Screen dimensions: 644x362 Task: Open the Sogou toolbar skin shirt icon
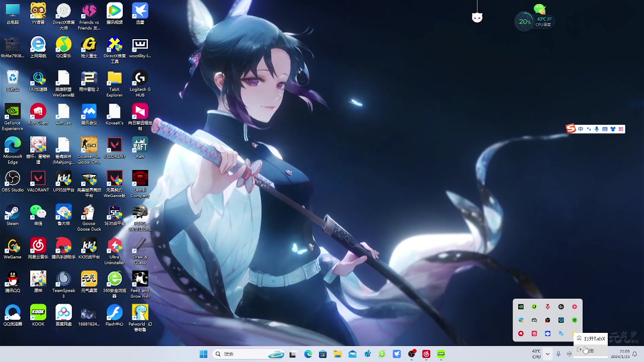613,129
